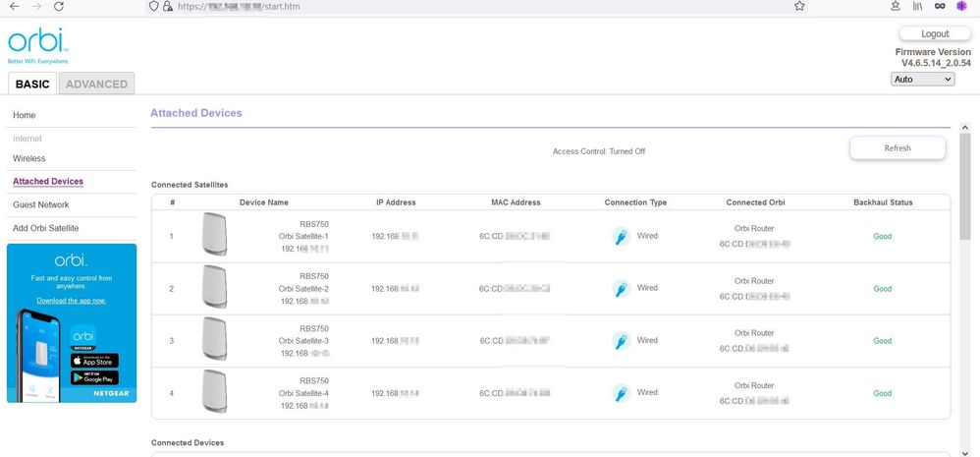
Task: Click the 'Connected Devices' section label
Action: pyautogui.click(x=188, y=442)
